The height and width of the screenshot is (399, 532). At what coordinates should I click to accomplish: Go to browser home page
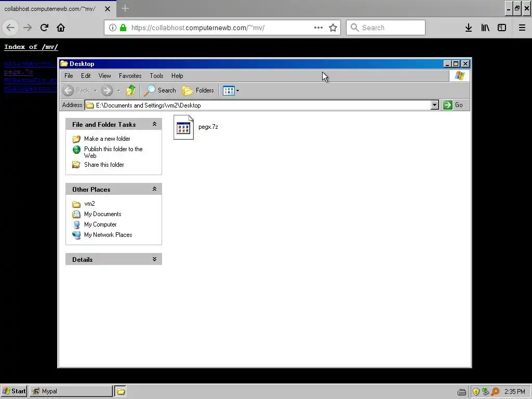click(61, 28)
